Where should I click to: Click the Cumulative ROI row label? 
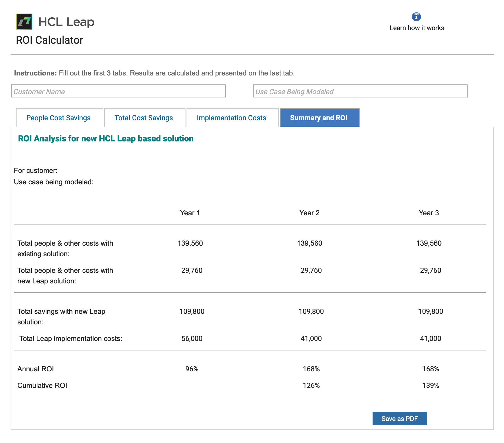pos(42,385)
